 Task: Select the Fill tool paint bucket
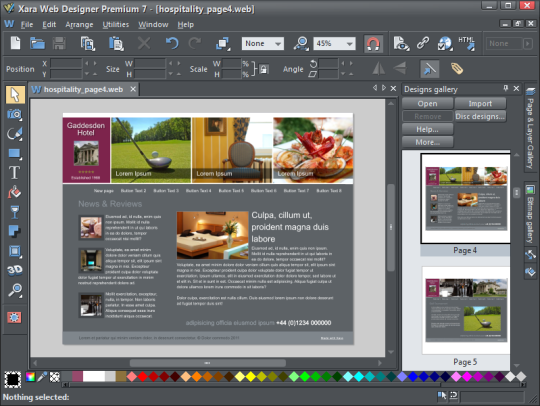14,192
